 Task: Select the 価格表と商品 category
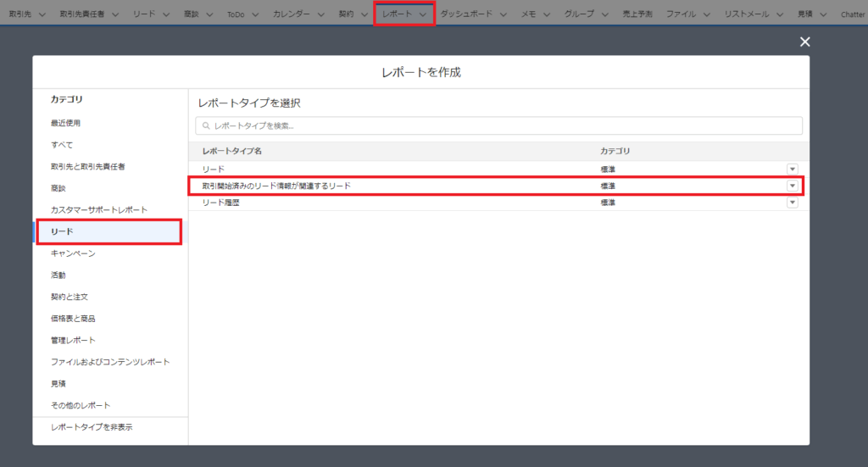(x=73, y=319)
